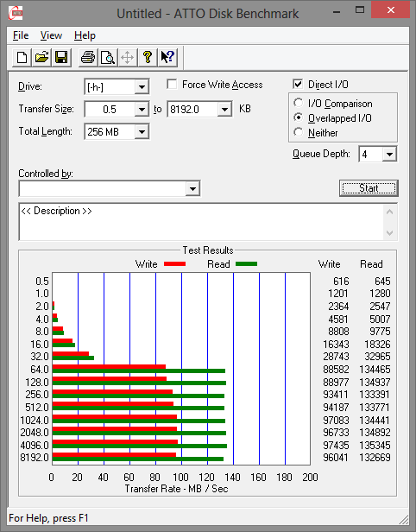Click read value 135345

tap(375, 445)
